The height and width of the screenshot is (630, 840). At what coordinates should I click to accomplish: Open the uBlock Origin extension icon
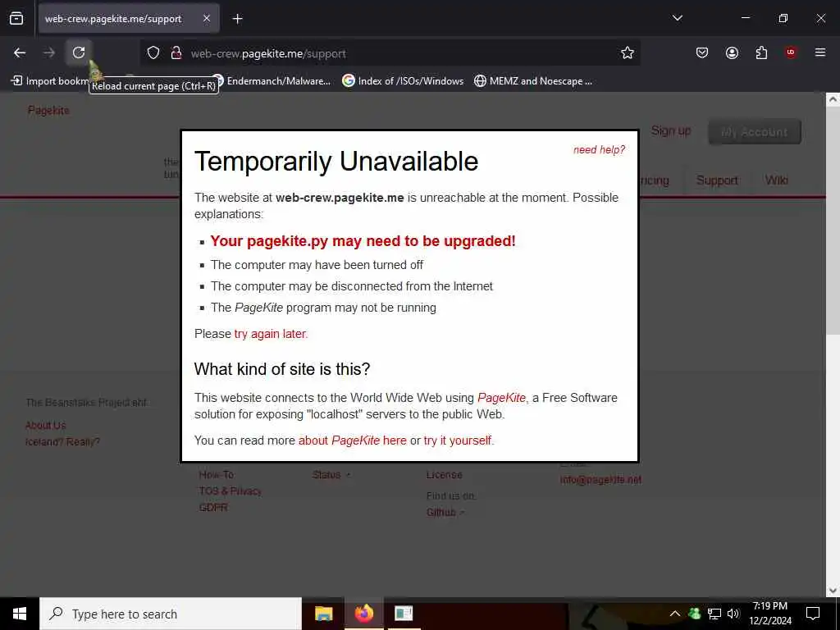[x=791, y=52]
